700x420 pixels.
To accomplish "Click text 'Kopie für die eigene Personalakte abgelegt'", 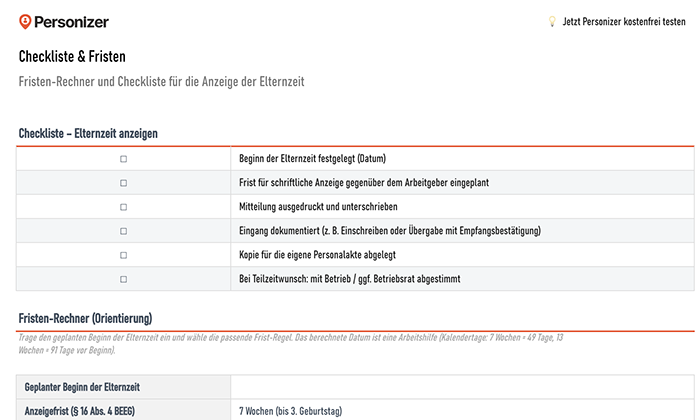I will tap(317, 255).
